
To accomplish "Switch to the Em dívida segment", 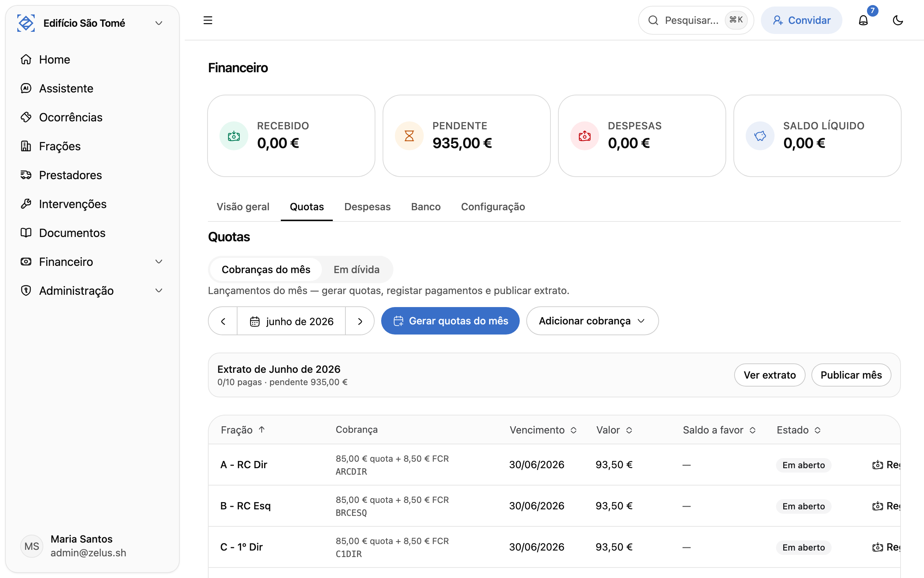I will (356, 269).
